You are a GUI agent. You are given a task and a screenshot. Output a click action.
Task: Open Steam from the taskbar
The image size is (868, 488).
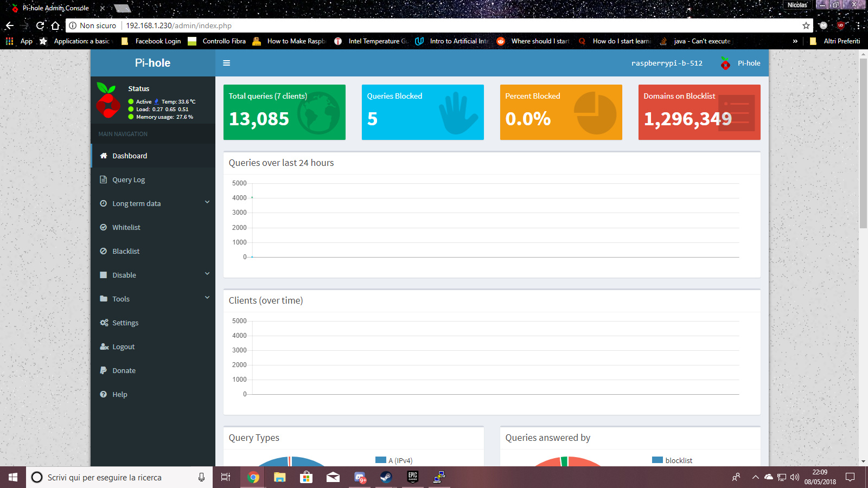point(386,477)
